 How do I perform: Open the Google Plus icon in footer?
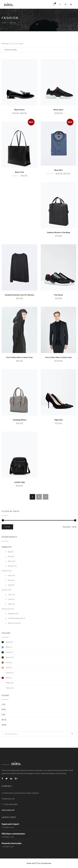coord(16,778)
